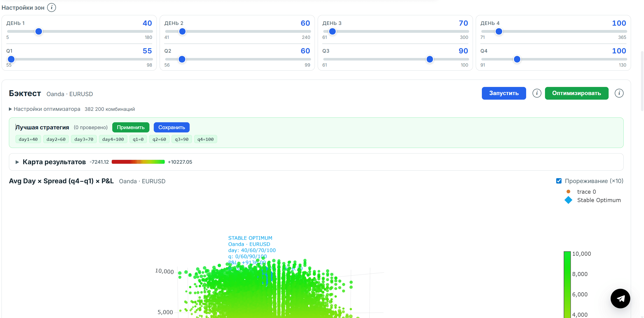Screen dimensions: 644x318
Task: Click ДЕНЬ 1 slider handle
Action: coord(39,32)
